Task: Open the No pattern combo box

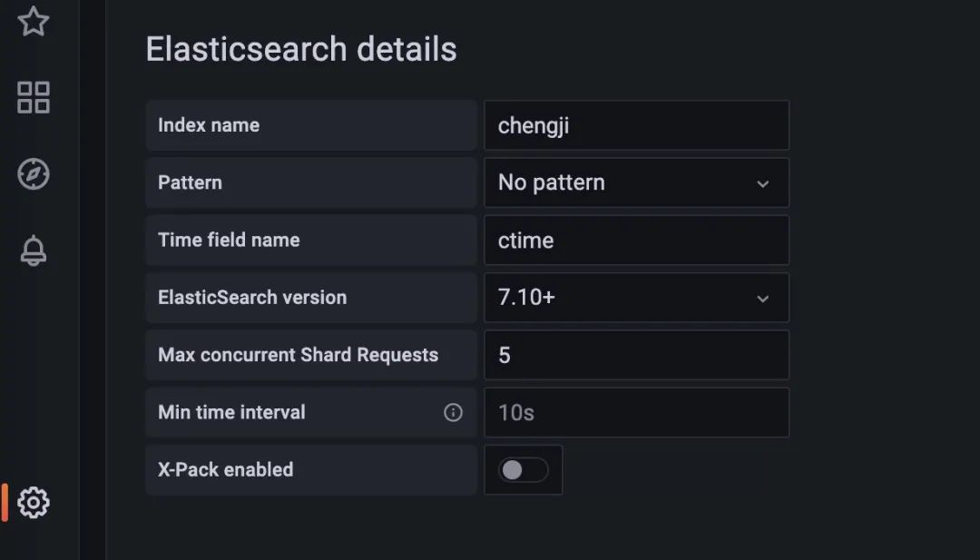Action: 636,182
